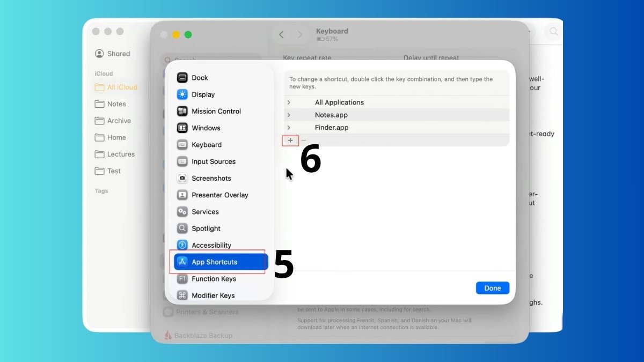Remove shortcut with the minus button
The height and width of the screenshot is (362, 644).
(x=304, y=141)
